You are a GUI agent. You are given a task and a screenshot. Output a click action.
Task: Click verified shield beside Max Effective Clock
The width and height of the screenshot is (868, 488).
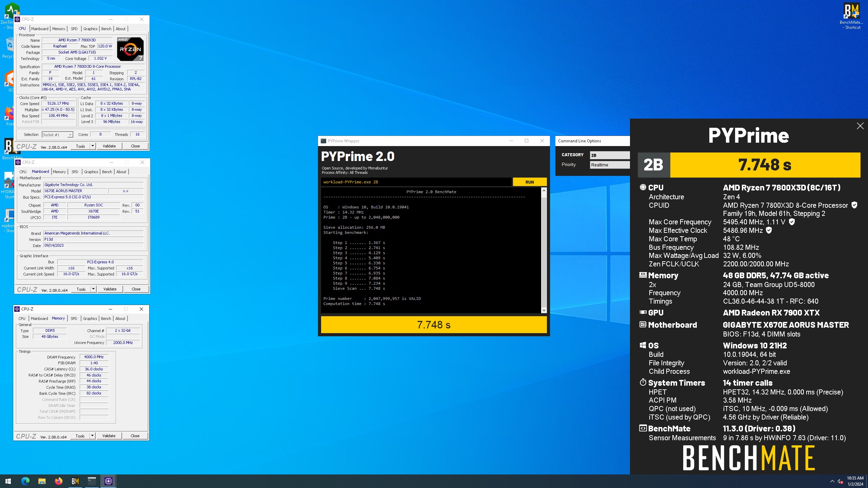(x=769, y=230)
